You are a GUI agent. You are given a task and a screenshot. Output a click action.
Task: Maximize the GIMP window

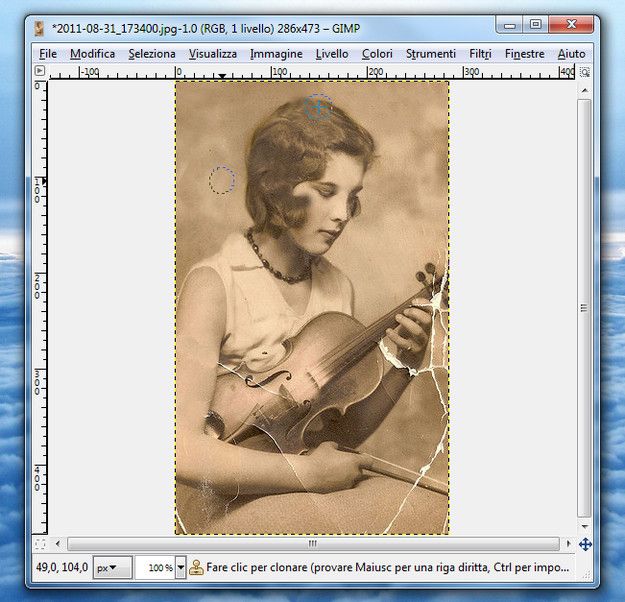coord(535,25)
